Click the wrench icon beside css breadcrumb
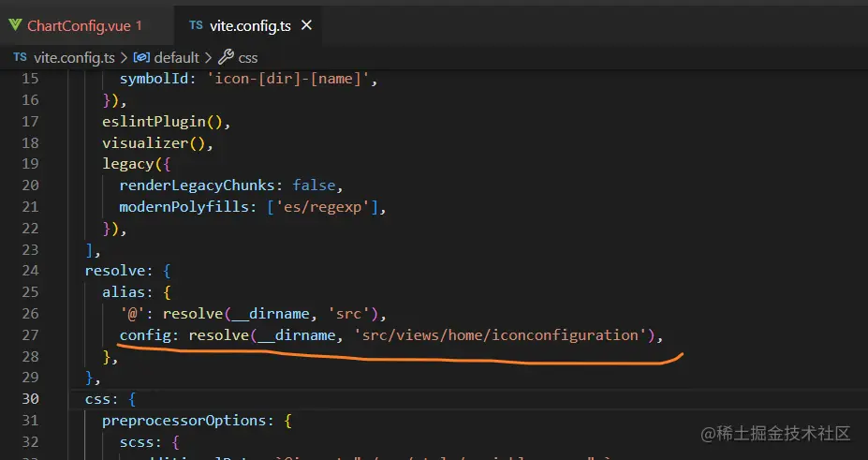 [226, 57]
